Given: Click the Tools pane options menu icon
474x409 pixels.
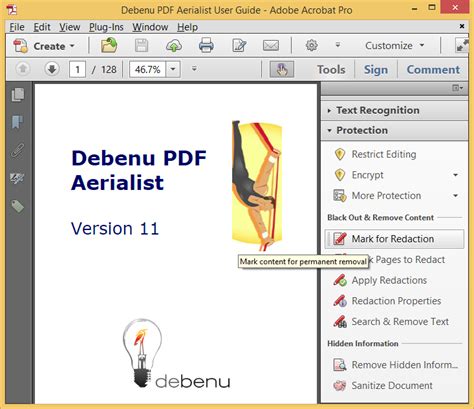Looking at the screenshot, I should (x=458, y=88).
